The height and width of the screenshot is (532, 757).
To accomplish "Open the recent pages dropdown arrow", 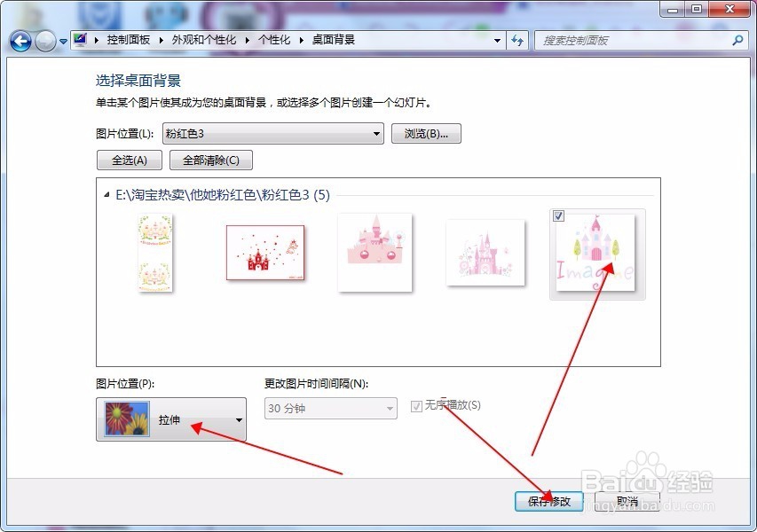I will coord(63,42).
